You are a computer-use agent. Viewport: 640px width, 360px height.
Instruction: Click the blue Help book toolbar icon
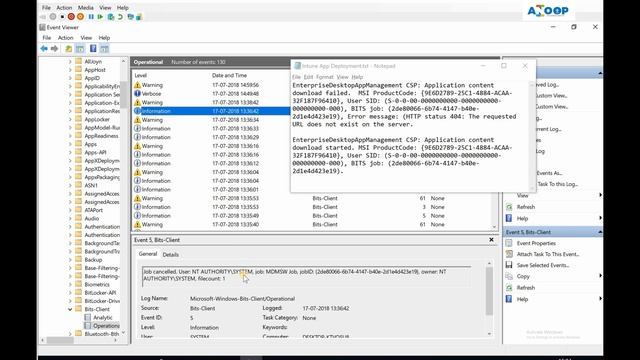point(93,49)
